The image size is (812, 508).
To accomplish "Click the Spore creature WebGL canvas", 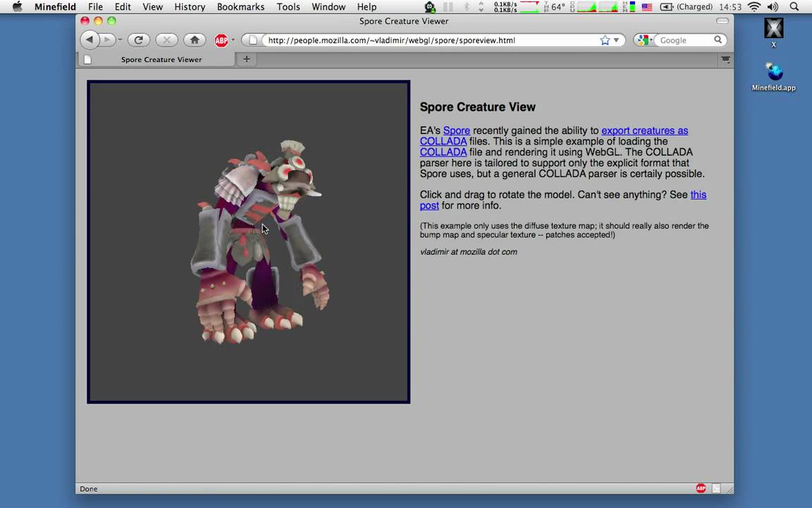I will pos(249,241).
